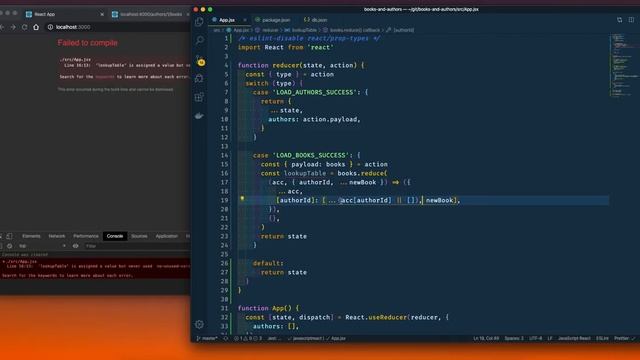Click the keywords link in compile error
This screenshot has width=640, height=360.
coord(105,77)
